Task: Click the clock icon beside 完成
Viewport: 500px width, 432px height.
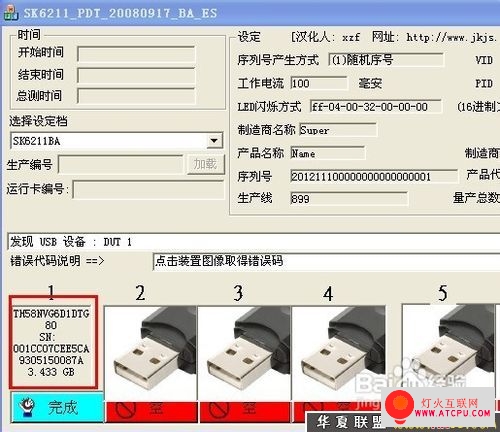Action: click(x=28, y=407)
